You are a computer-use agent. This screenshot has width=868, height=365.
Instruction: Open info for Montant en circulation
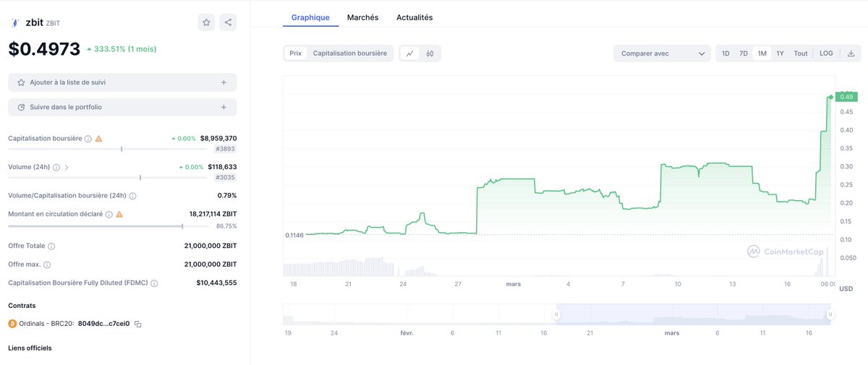[109, 215]
